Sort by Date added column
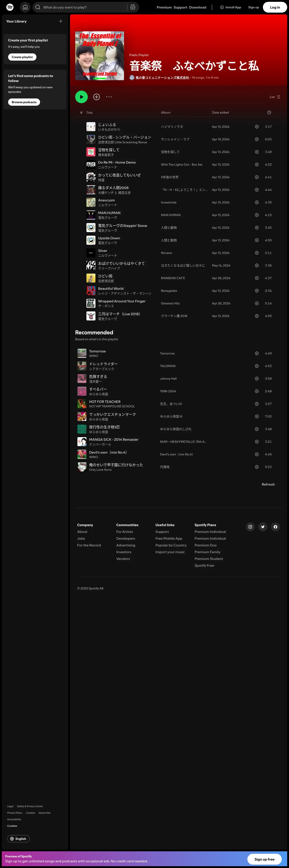This screenshot has height=868, width=289. point(220,112)
